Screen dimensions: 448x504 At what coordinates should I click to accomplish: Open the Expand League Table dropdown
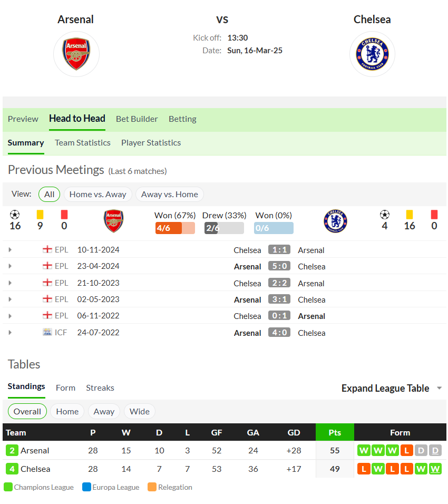point(392,389)
